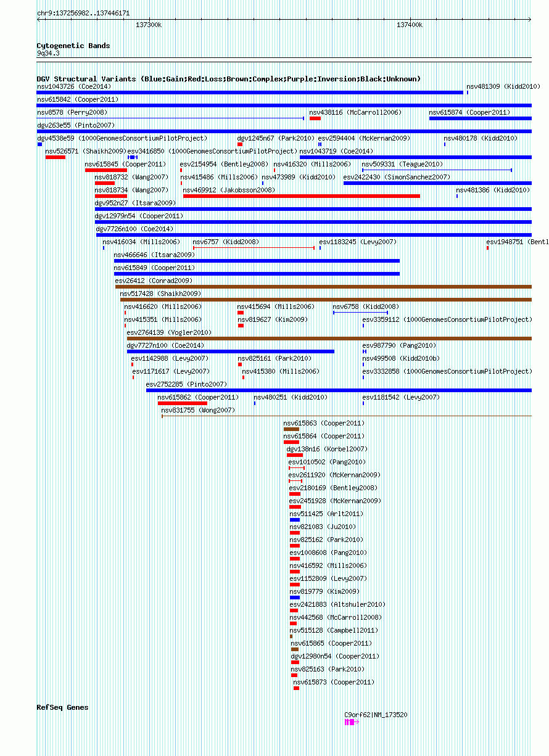Click esv2421883 (Altshuler2010) label

click(x=338, y=605)
